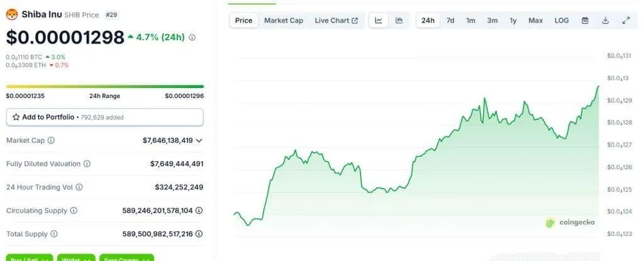Click the 4.7% (24h) change text
The image size is (644, 261).
(x=160, y=37)
